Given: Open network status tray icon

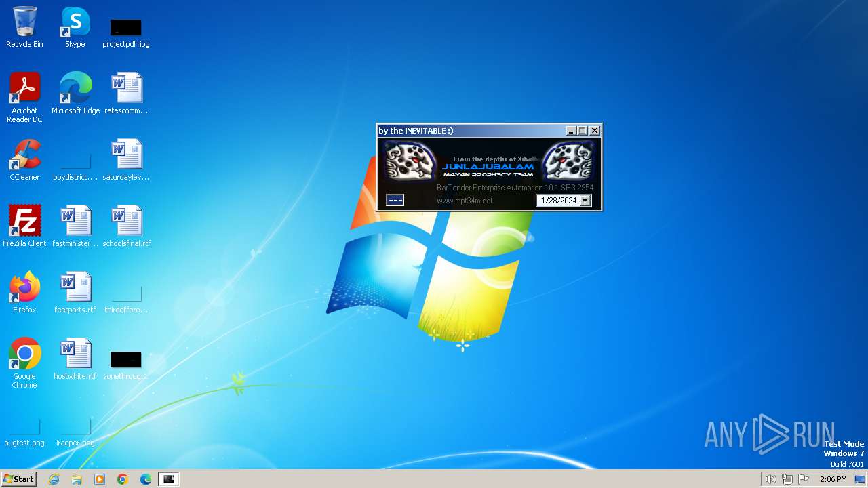Looking at the screenshot, I should pos(787,479).
